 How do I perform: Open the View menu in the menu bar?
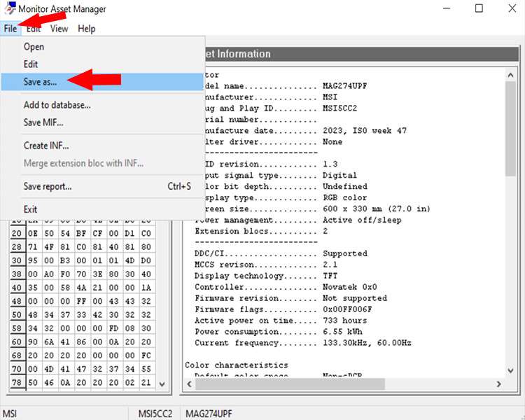coord(59,29)
